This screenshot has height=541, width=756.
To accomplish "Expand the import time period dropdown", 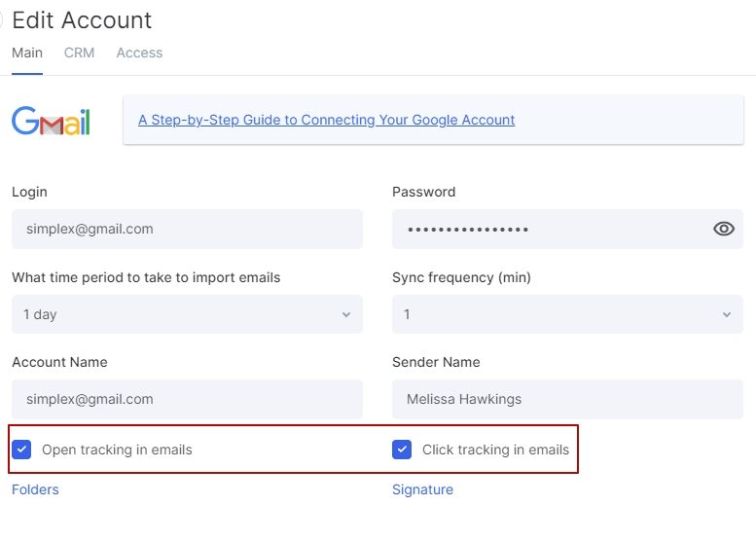I will (187, 314).
